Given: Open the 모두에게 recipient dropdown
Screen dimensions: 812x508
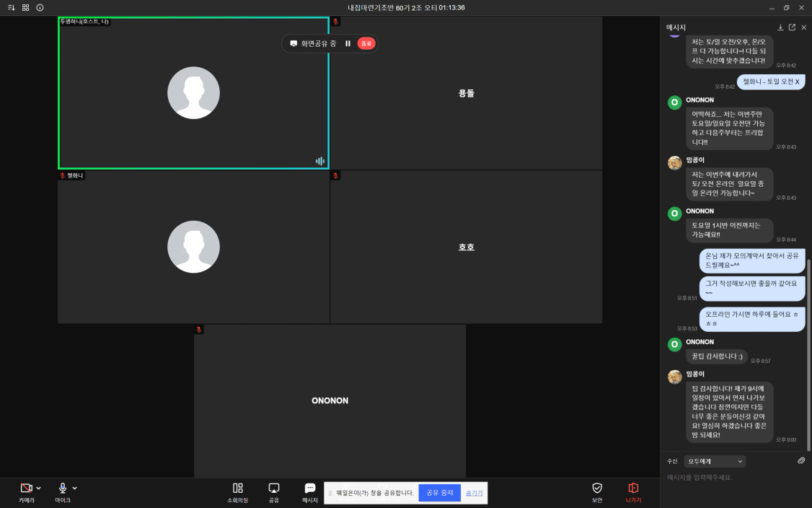Looking at the screenshot, I should (715, 461).
